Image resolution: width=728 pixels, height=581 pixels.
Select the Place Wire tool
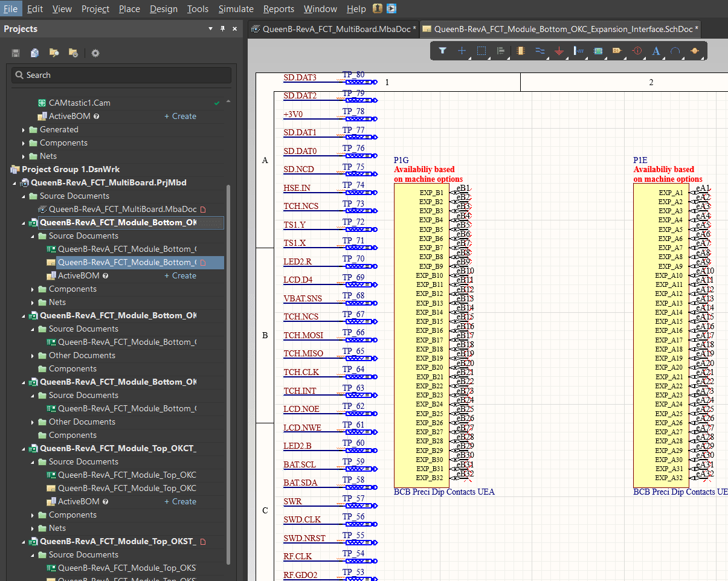click(x=540, y=51)
